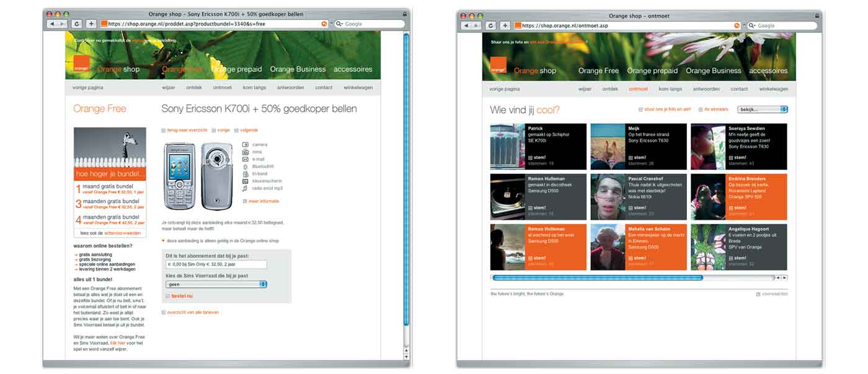Screen dimensions: 868x374
Task: Go forward in the K700i product window
Action: pyautogui.click(x=62, y=24)
